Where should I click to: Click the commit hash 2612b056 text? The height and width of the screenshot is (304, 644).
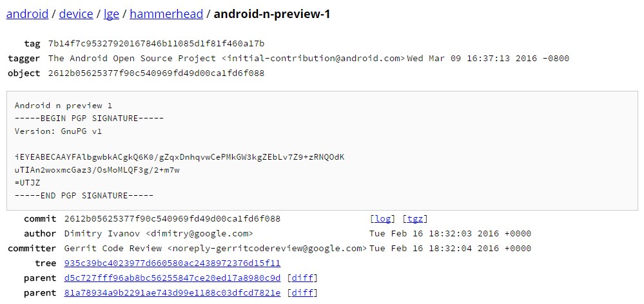pos(173,219)
